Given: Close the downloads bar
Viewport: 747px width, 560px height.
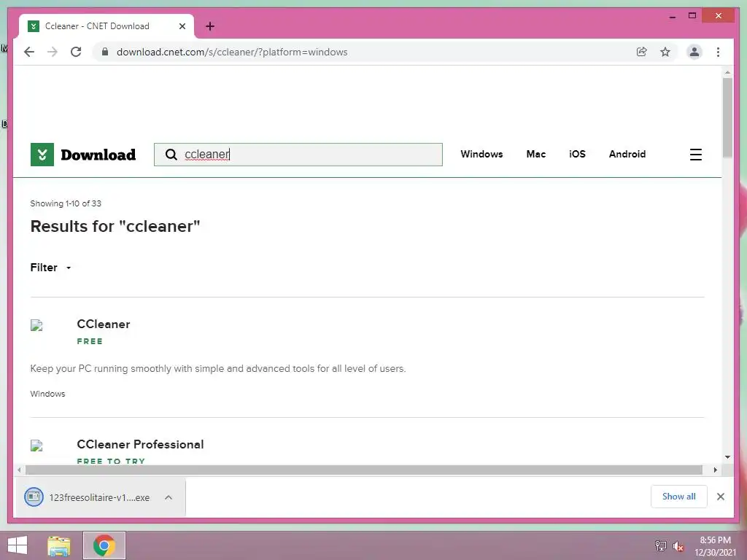Looking at the screenshot, I should (720, 497).
